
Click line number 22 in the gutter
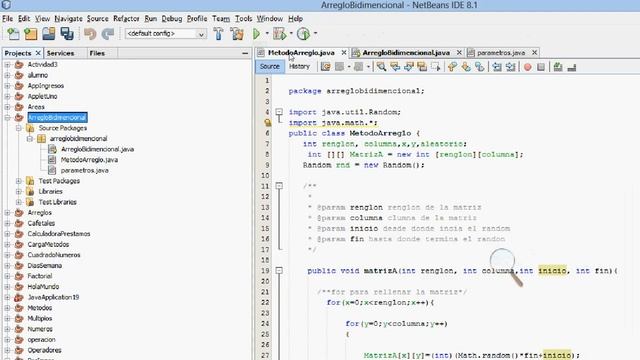click(x=265, y=302)
